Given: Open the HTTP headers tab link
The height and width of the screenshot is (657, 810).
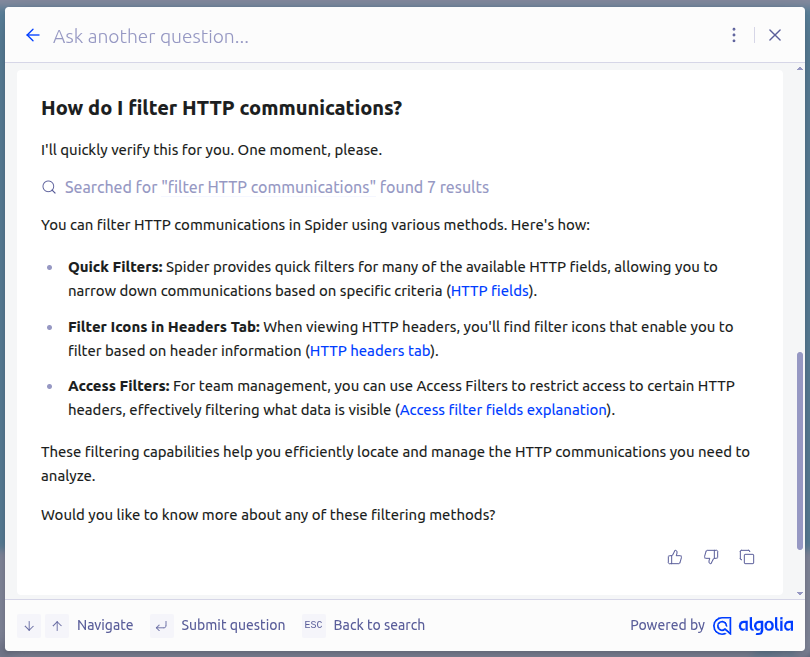Looking at the screenshot, I should pyautogui.click(x=370, y=351).
